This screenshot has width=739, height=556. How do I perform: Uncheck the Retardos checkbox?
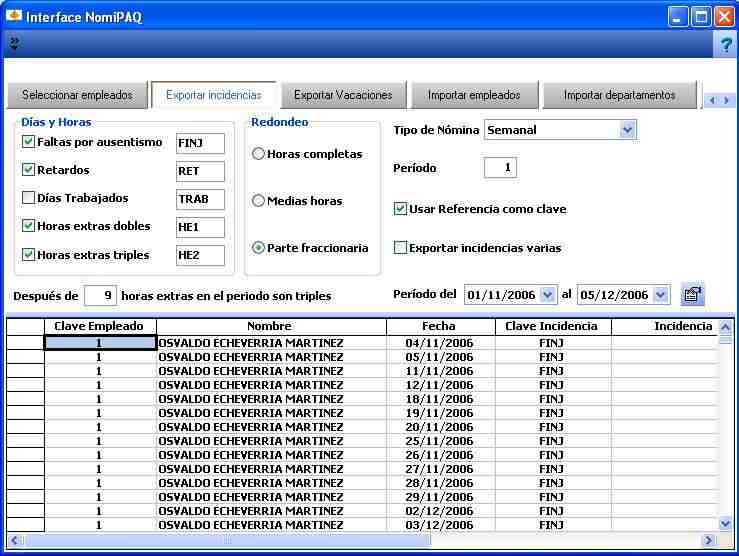coord(28,170)
